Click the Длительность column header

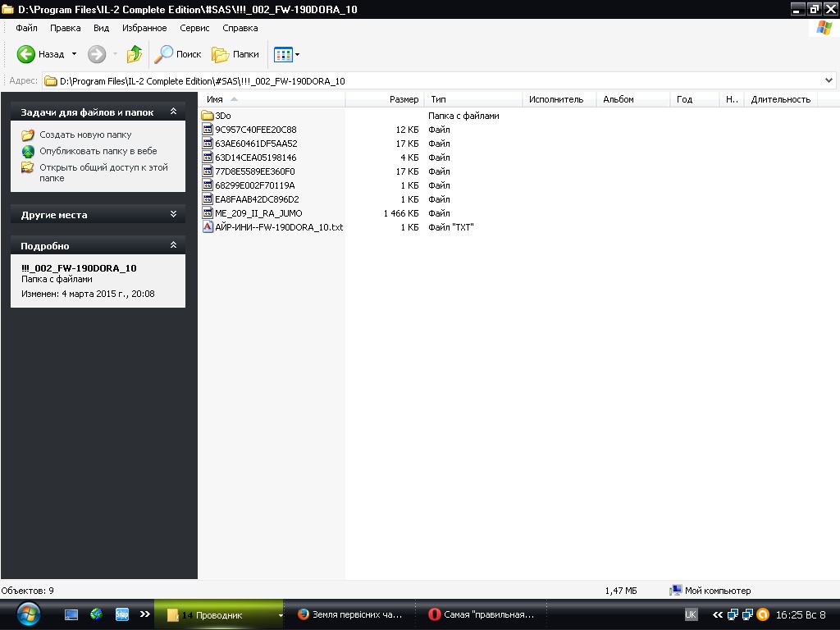(x=781, y=99)
